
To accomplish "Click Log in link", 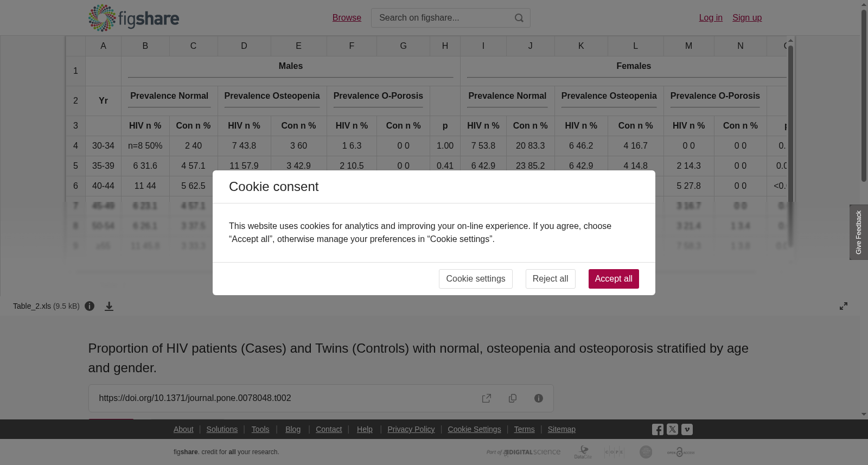I will point(711,18).
